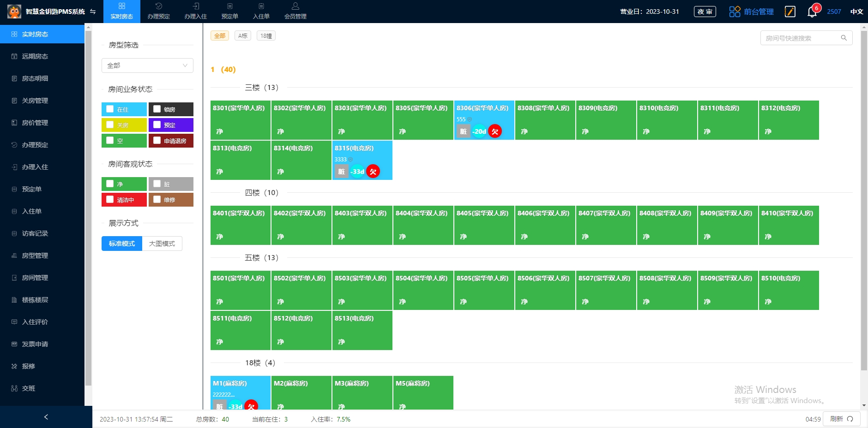Viewport: 868px width, 428px height.
Task: Click into the 房间号快速搜索 field
Action: [800, 38]
